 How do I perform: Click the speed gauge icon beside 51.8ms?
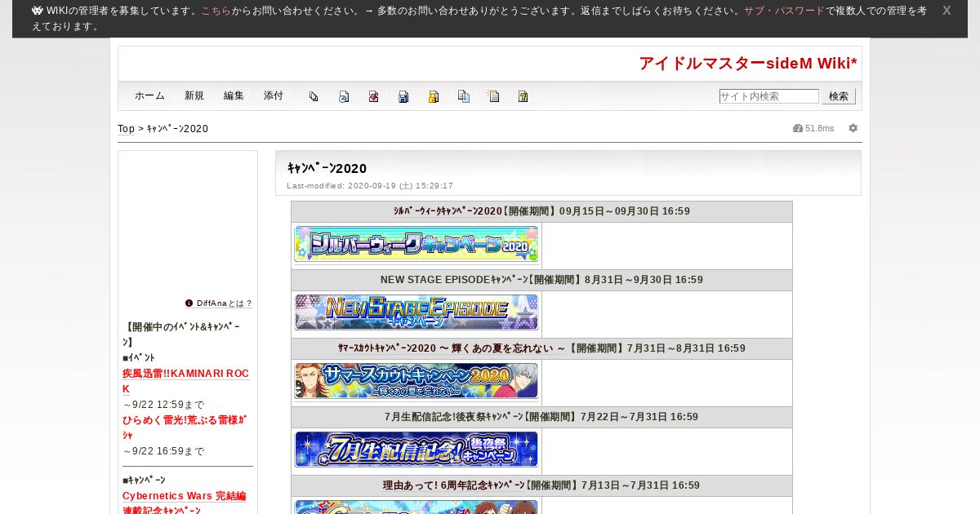pyautogui.click(x=798, y=128)
